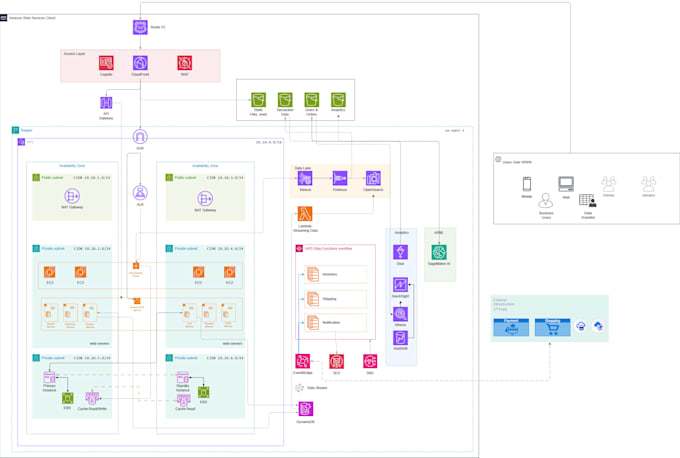The height and width of the screenshot is (458, 680).
Task: Click the AWS Step Functions workflow header icon
Action: (x=299, y=249)
